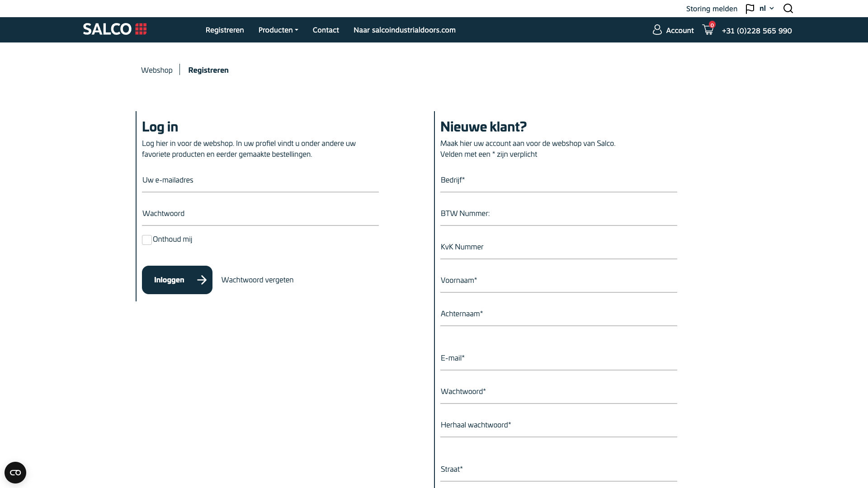Tick the Onthoud mij checkbox

[x=147, y=240]
